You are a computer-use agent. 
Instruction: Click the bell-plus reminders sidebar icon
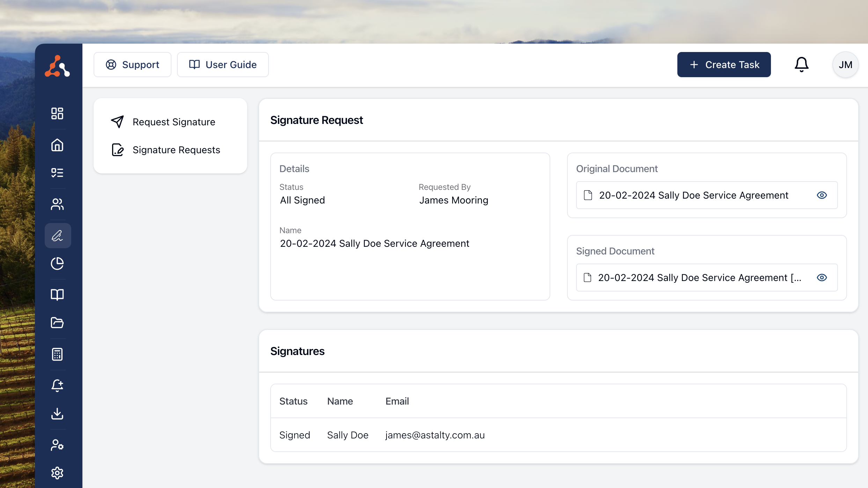click(57, 386)
